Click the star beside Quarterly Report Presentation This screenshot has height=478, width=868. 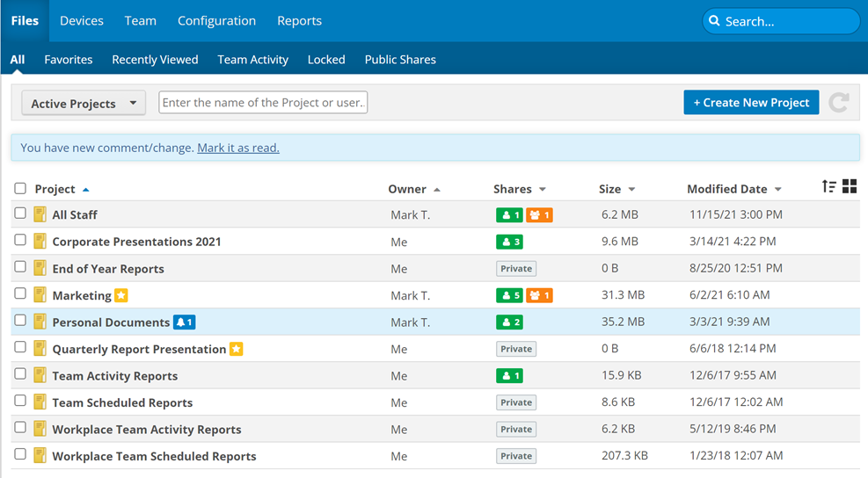237,349
